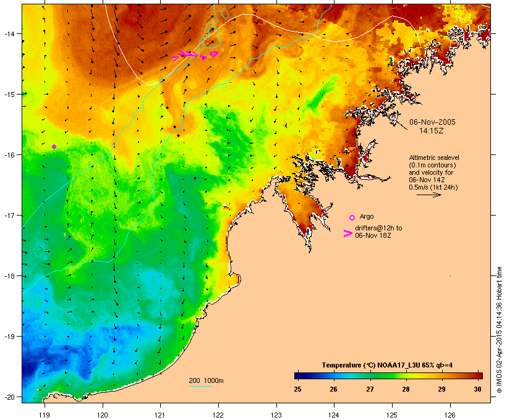
Task: Click the colorbar tick label '26'
Action: point(334,389)
